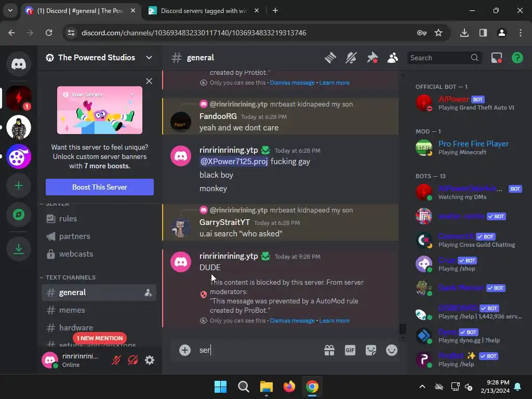Explore discoverable servers compass icon
This screenshot has height=399, width=532.
(19, 215)
